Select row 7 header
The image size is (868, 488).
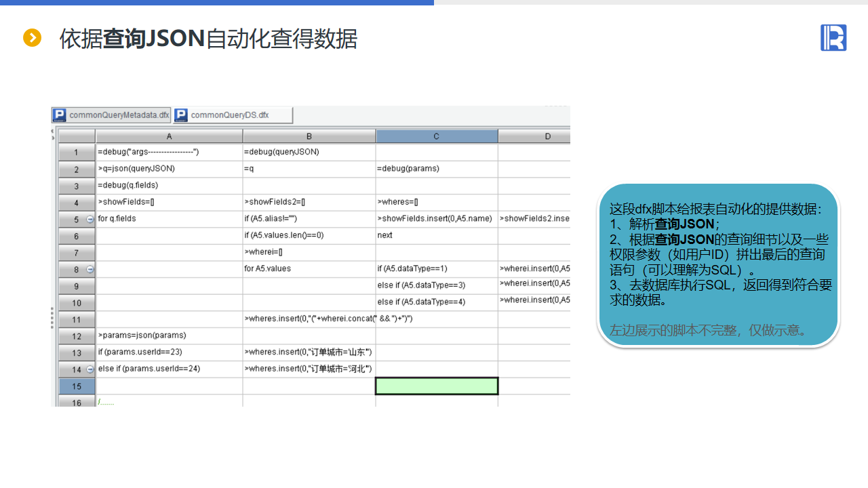coord(77,252)
